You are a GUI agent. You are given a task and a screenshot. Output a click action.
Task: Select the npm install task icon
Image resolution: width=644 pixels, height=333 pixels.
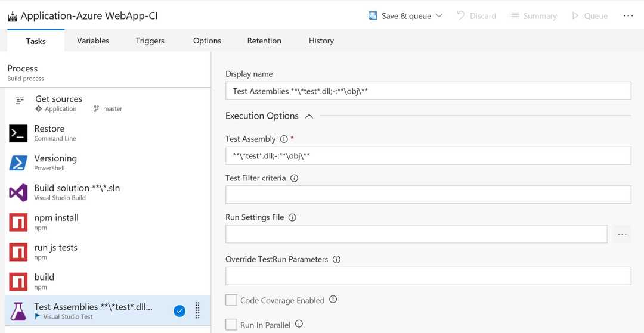tap(18, 222)
